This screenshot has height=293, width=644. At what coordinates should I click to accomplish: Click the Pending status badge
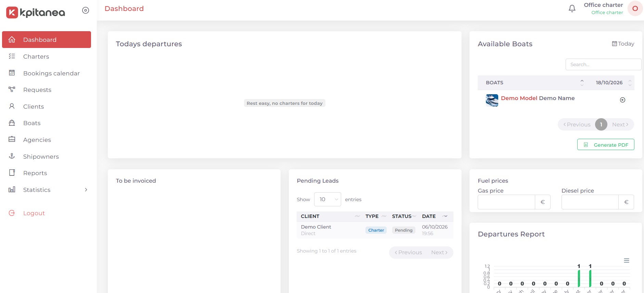(x=404, y=230)
